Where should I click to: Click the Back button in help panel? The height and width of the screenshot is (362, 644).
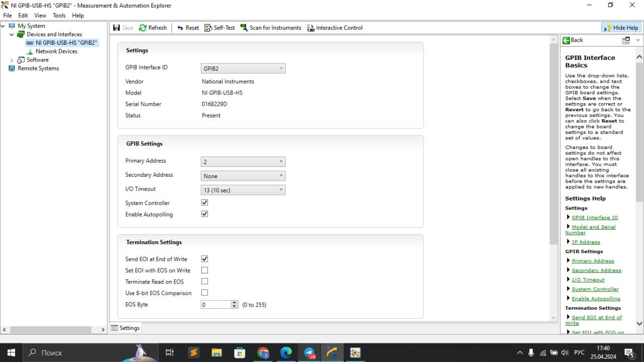[x=574, y=40]
